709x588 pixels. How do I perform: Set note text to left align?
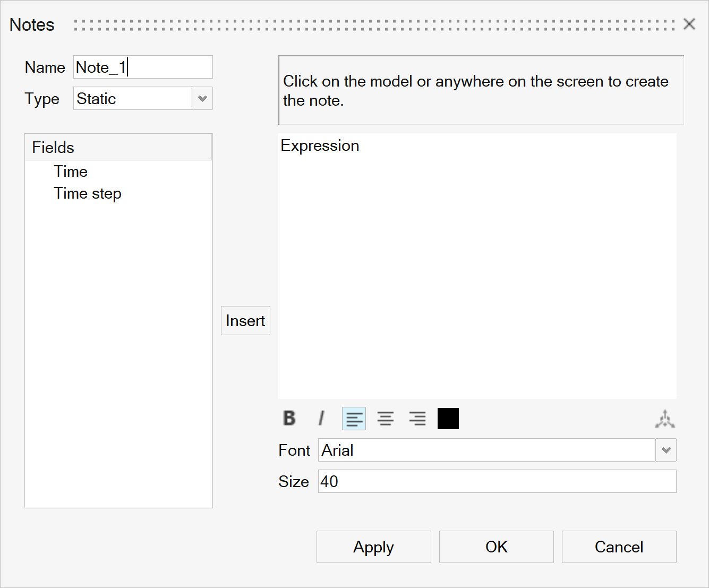click(354, 419)
